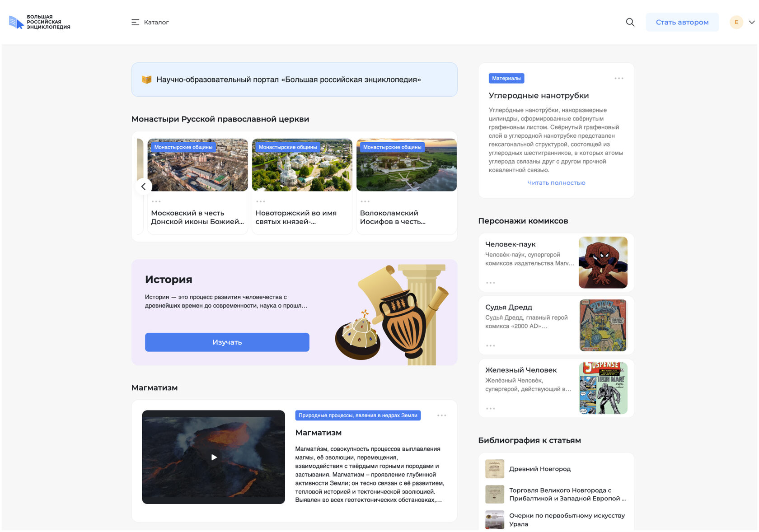Screen dimensions: 759x532
Task: Open three-dot menu under Человек-паук entry
Action: (491, 283)
